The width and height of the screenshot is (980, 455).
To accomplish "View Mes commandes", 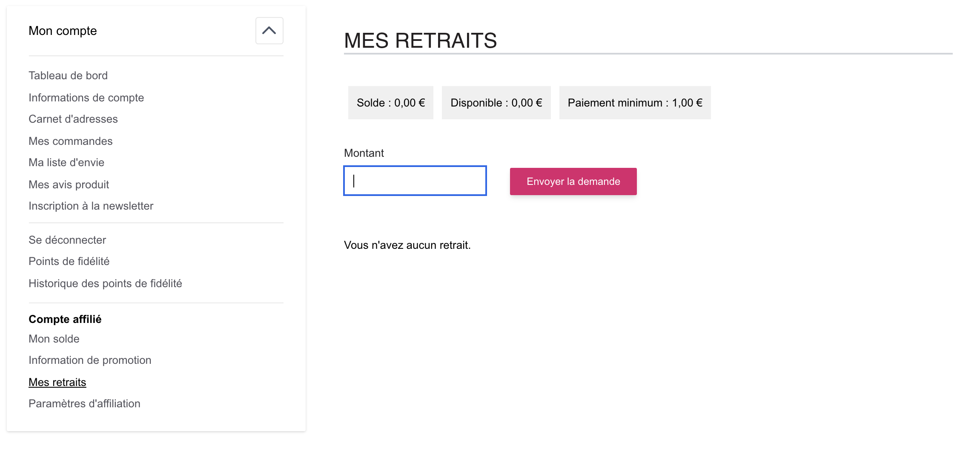I will (71, 141).
